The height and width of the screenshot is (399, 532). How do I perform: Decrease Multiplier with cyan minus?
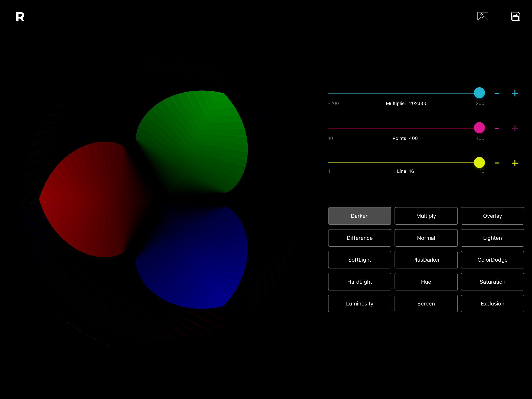coord(496,93)
